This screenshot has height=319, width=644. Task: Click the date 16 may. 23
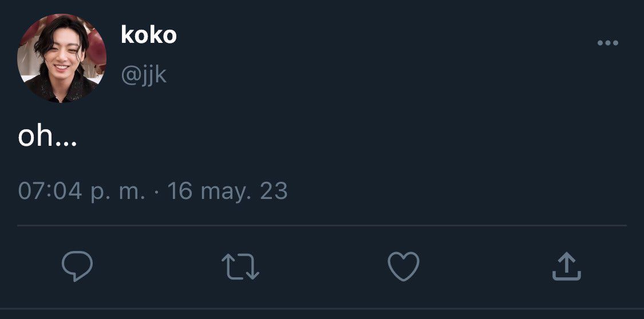[227, 192]
